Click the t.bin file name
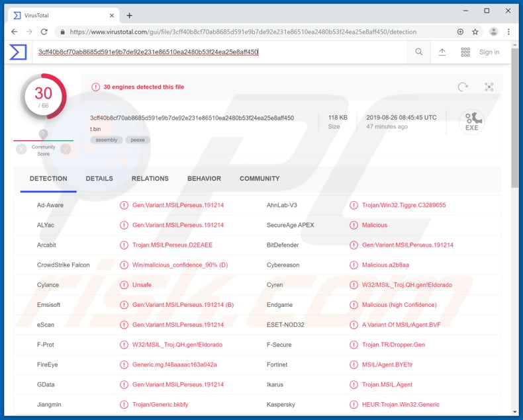This screenshot has width=523, height=420. point(95,129)
